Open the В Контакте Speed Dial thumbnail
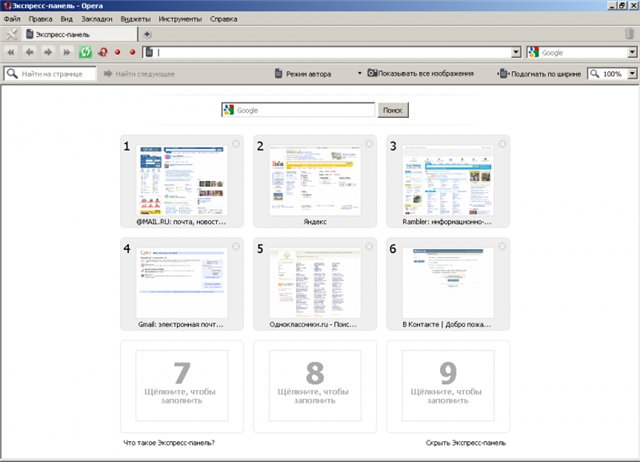Screen dimensions: 640x462 pos(448,284)
